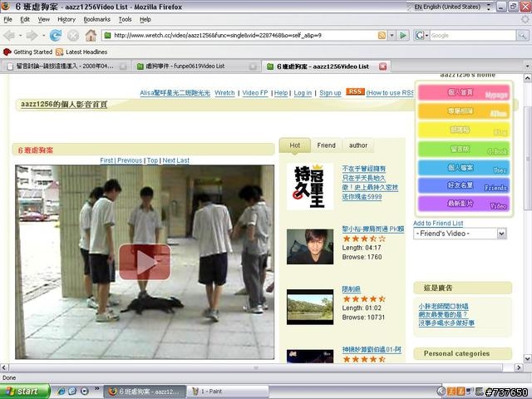Go to the Home page icon

[x=91, y=35]
